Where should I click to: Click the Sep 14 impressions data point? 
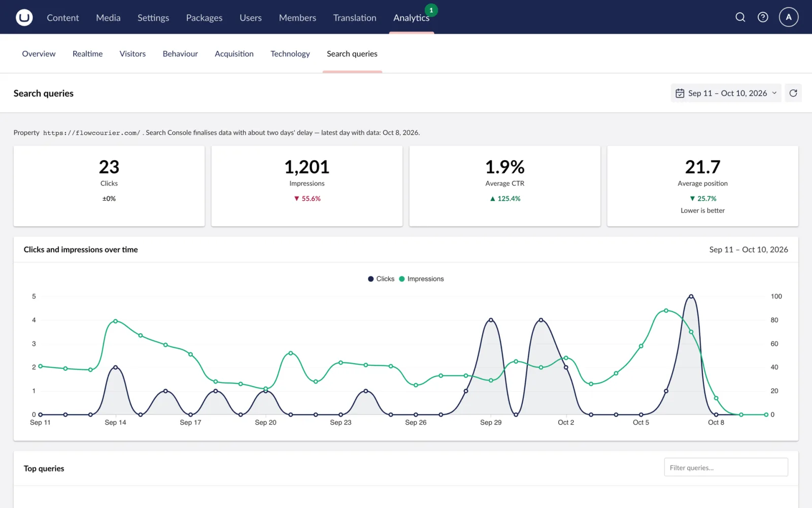point(116,321)
